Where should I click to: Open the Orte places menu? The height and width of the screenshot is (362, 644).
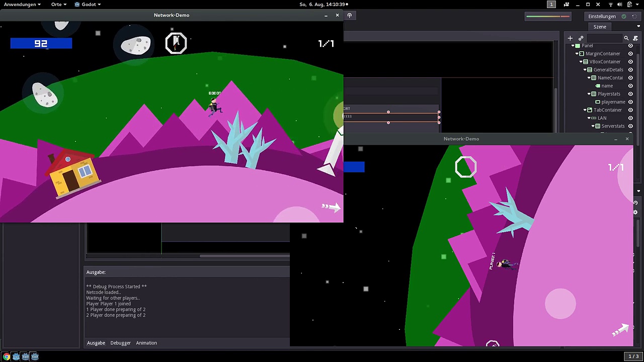tap(58, 5)
